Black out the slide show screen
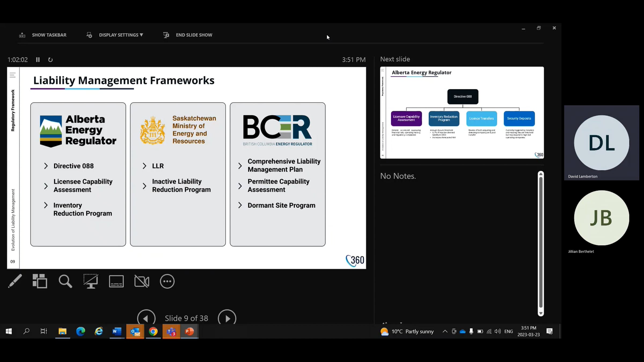Screen dimensions: 644x362 point(91,281)
